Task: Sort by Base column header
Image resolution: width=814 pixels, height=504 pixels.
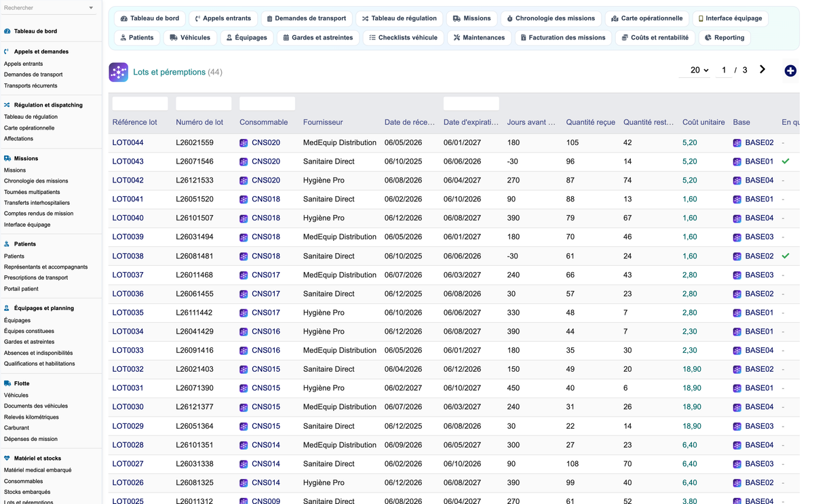Action: 741,122
